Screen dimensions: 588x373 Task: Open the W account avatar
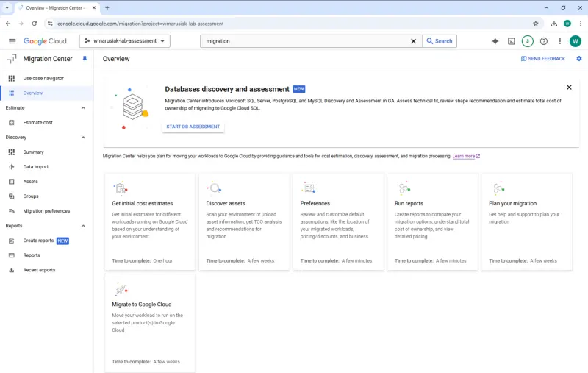click(x=575, y=41)
